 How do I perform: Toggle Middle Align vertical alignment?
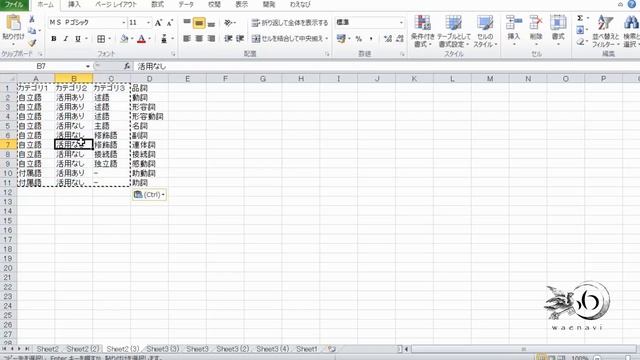[199, 23]
